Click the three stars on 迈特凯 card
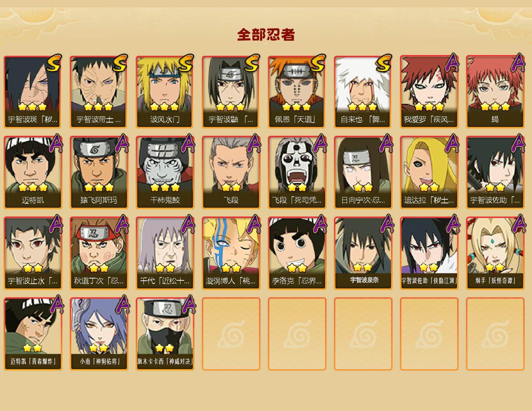The width and height of the screenshot is (532, 411). tap(33, 187)
